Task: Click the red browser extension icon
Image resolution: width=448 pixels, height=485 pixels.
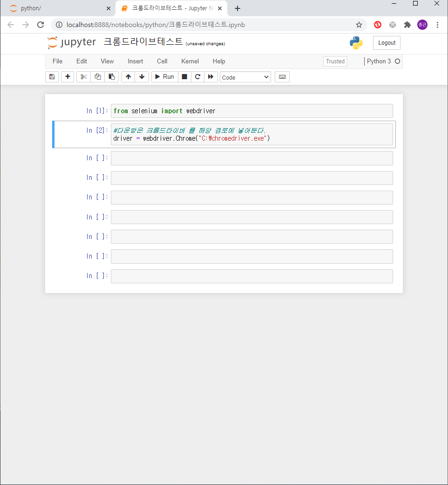Action: pyautogui.click(x=378, y=25)
